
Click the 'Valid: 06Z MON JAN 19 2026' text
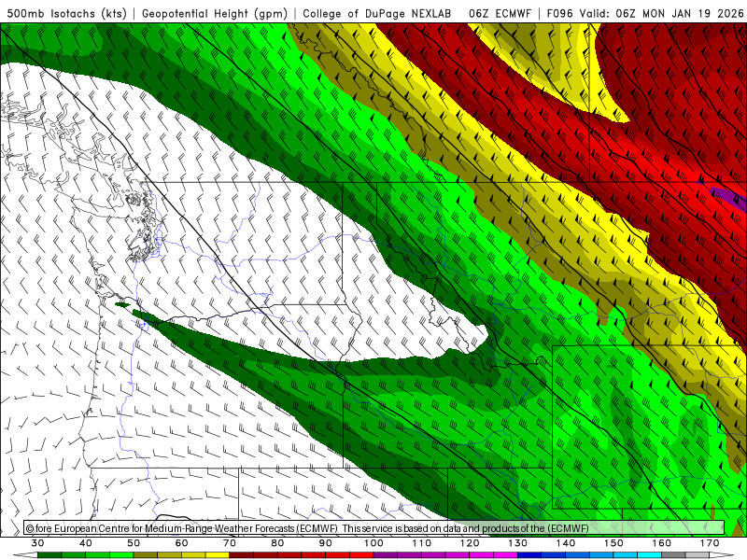661,13
